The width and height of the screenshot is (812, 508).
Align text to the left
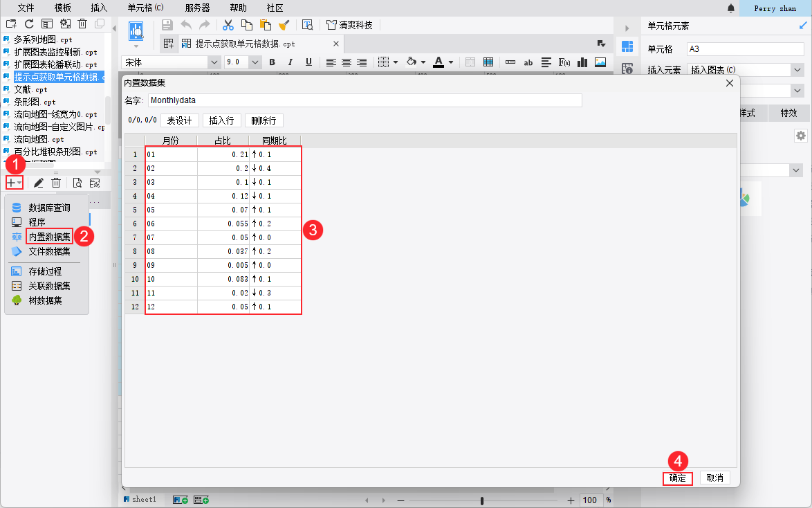(x=331, y=62)
